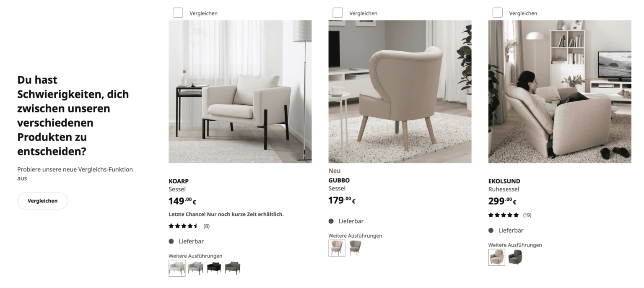Open the EKOLSUND Ruhesessel product image

pyautogui.click(x=560, y=91)
